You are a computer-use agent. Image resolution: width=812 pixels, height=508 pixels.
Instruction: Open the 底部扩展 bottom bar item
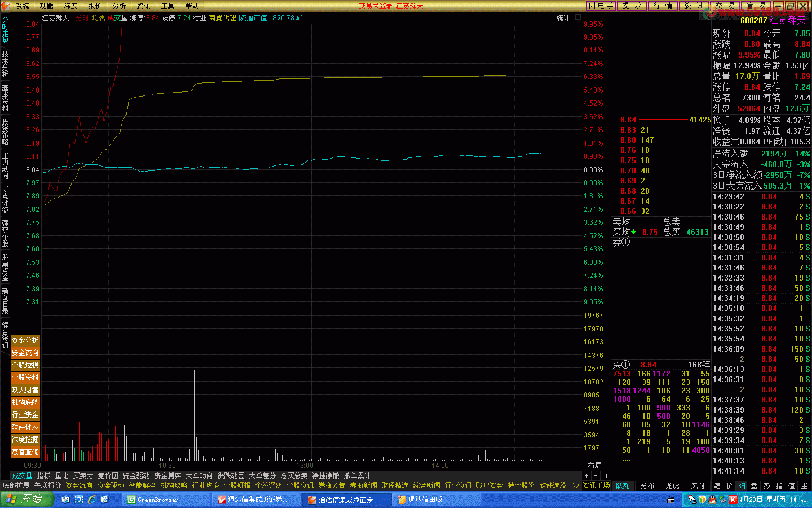coord(16,485)
